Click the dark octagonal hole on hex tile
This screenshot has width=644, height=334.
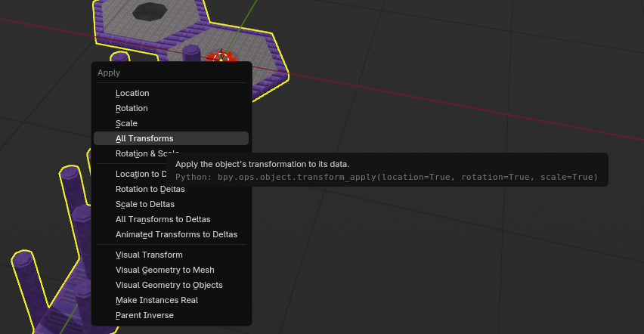pyautogui.click(x=150, y=11)
